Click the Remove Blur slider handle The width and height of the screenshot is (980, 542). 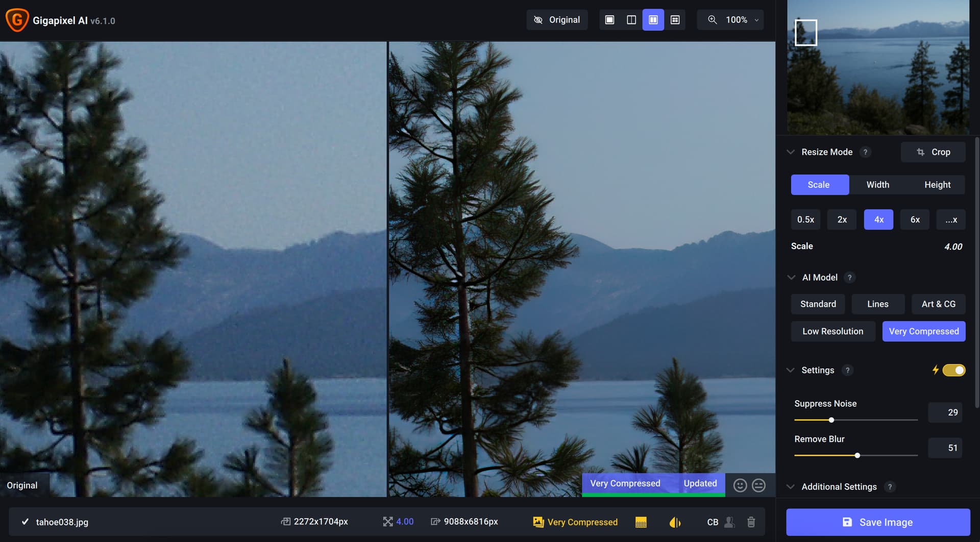point(857,455)
